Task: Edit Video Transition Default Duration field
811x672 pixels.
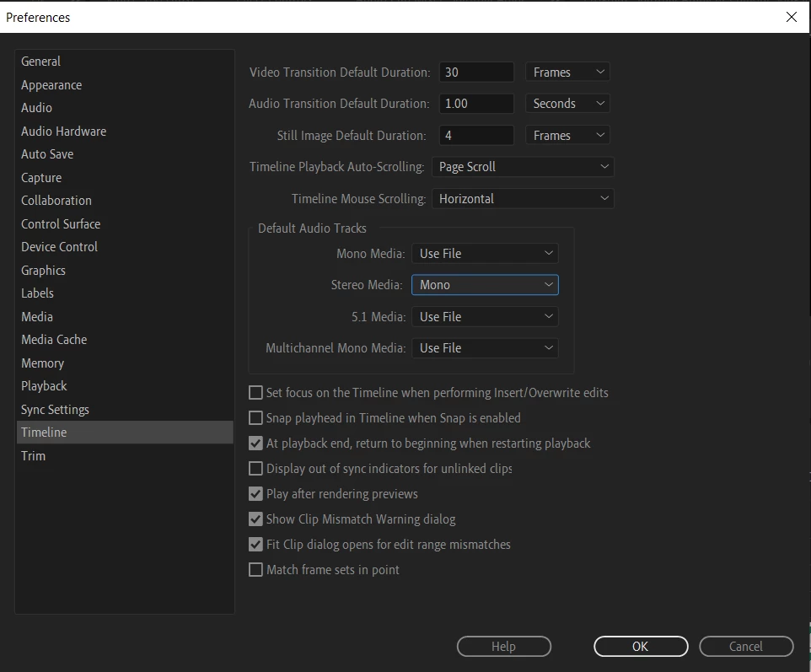Action: (x=476, y=72)
